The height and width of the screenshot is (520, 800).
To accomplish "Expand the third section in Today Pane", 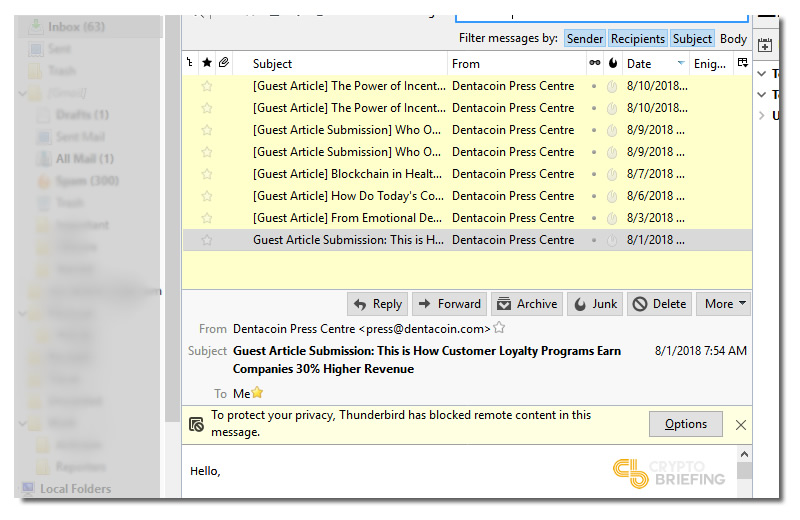I will pos(762,115).
